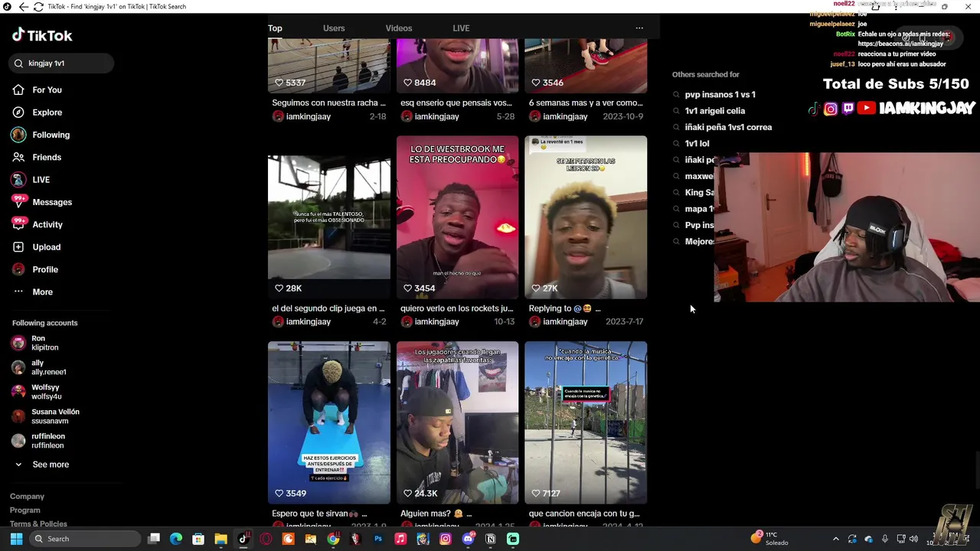
Task: Click the Windows Start button
Action: click(16, 539)
